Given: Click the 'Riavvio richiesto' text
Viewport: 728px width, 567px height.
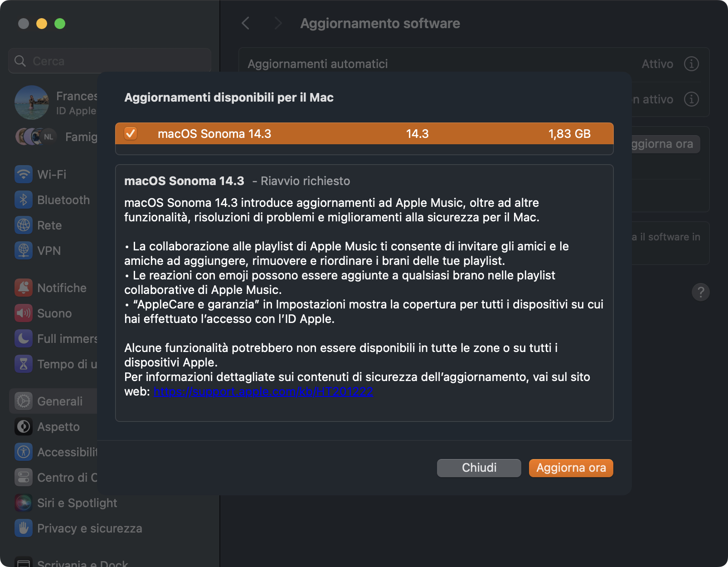Looking at the screenshot, I should point(306,181).
